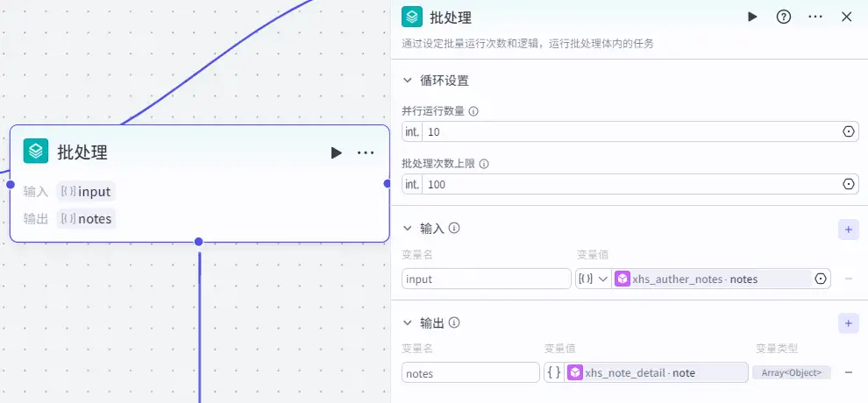Collapse the 输出 section
The image size is (868, 403).
pyautogui.click(x=408, y=323)
